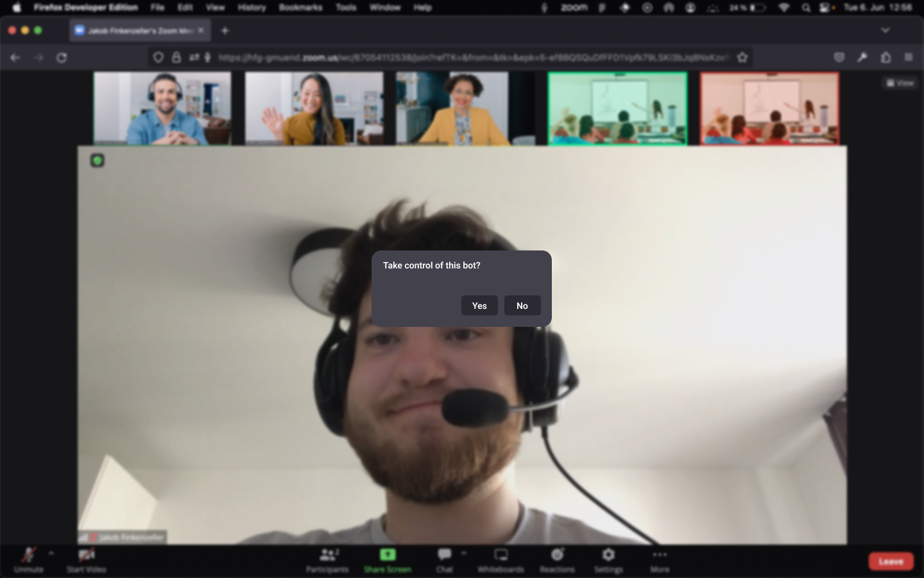Click the browser Forward arrow

[38, 57]
